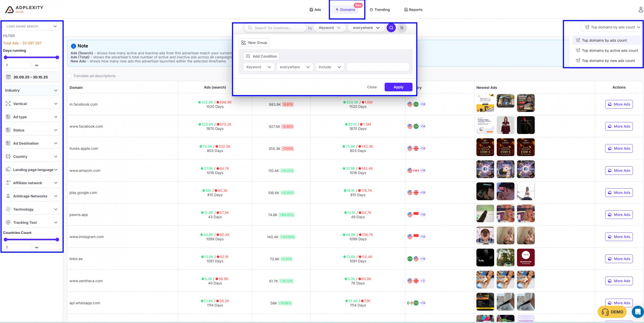Screen dimensions: 644x323
Task: Click the Apply button
Action: (398, 87)
